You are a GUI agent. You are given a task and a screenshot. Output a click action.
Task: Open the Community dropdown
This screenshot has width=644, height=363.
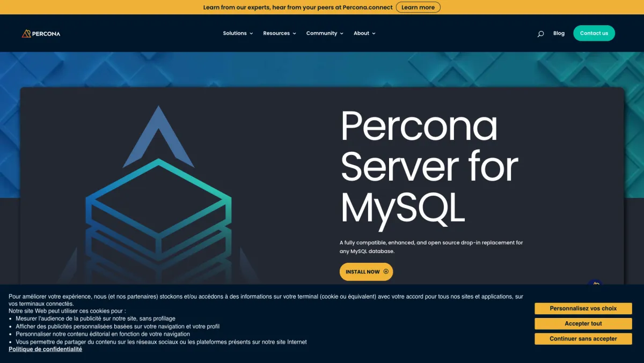coord(325,33)
